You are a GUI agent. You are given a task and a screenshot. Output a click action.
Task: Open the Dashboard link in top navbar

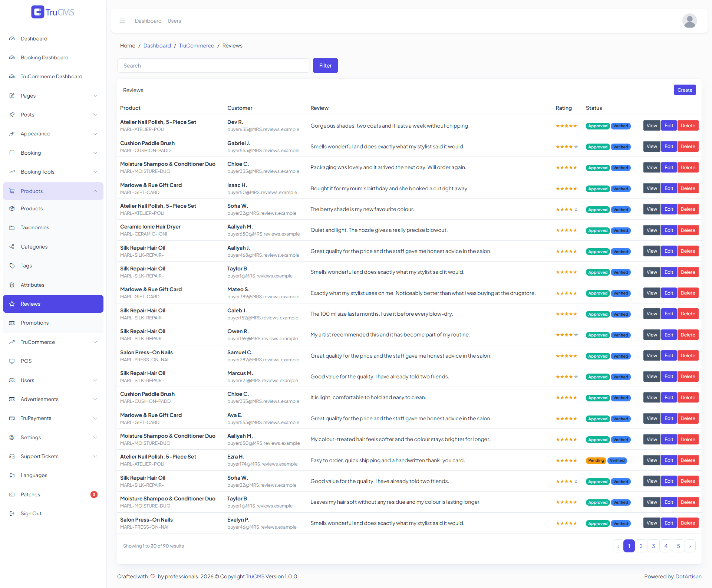click(148, 21)
